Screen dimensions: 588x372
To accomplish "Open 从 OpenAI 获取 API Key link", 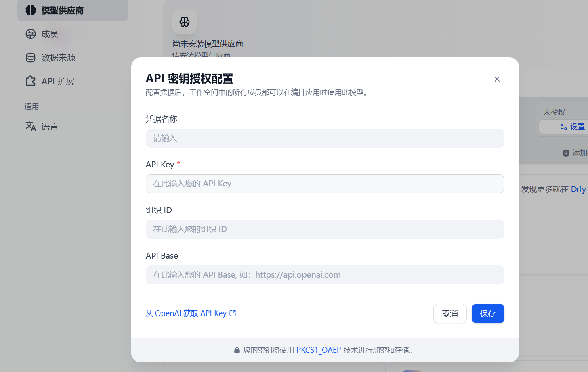I will [187, 313].
